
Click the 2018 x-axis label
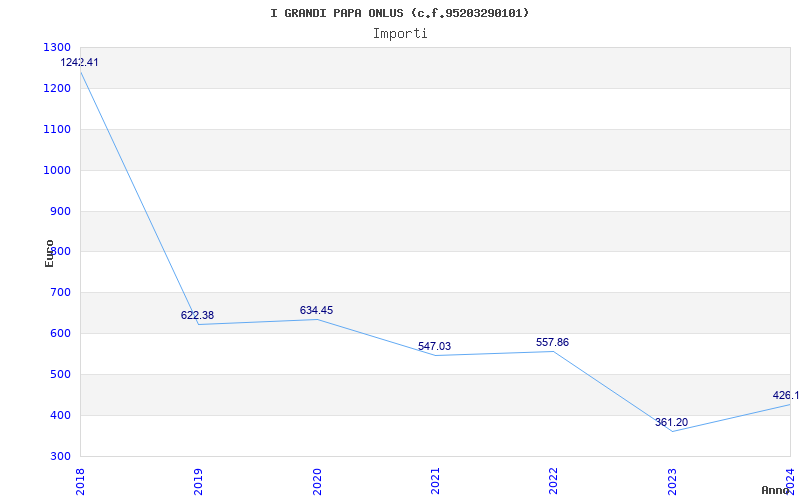tap(80, 481)
